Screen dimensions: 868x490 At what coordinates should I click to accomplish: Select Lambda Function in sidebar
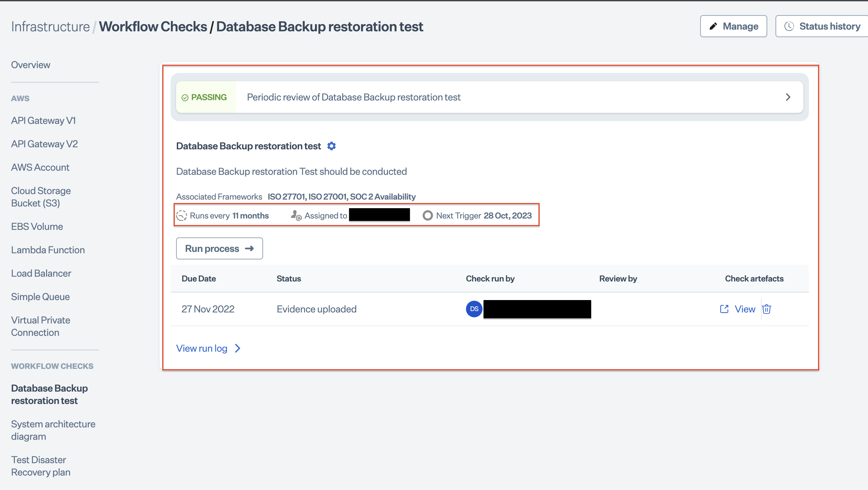pyautogui.click(x=48, y=250)
